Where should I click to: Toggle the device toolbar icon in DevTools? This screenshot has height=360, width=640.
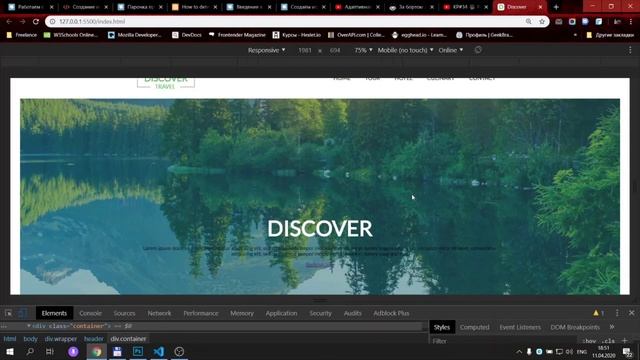pos(22,313)
